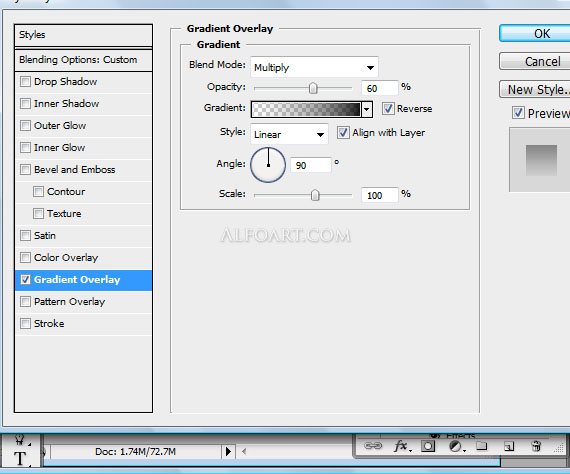Click the link layers icon
Screen dimensions: 570x474
coord(373,446)
